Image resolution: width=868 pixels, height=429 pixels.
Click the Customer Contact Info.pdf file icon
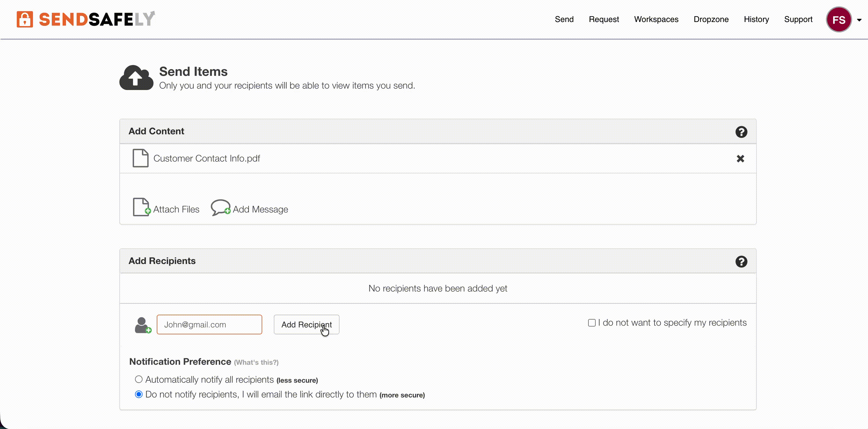tap(140, 158)
